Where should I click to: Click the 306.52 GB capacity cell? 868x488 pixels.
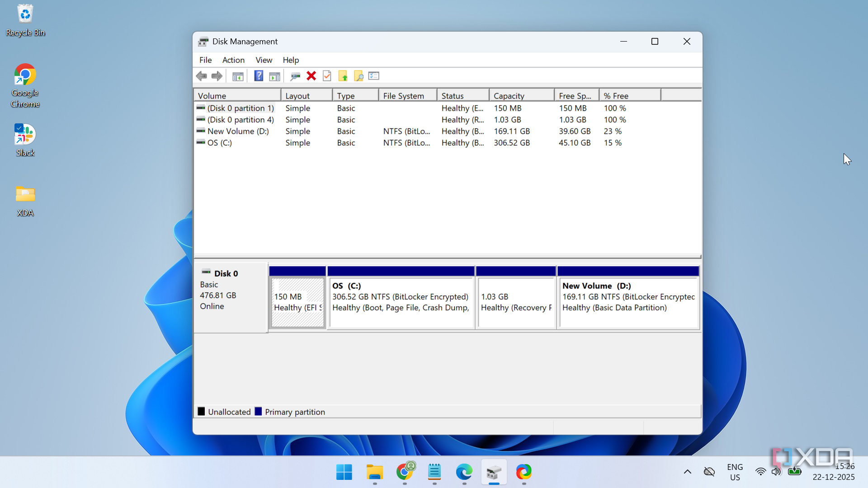click(x=512, y=143)
